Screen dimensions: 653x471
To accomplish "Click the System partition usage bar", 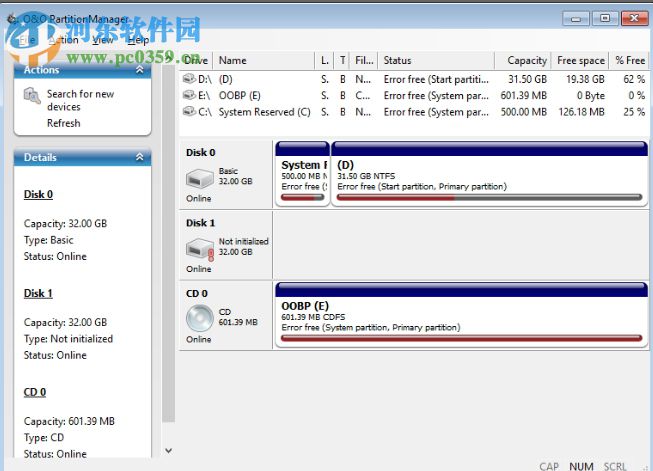I will [303, 197].
